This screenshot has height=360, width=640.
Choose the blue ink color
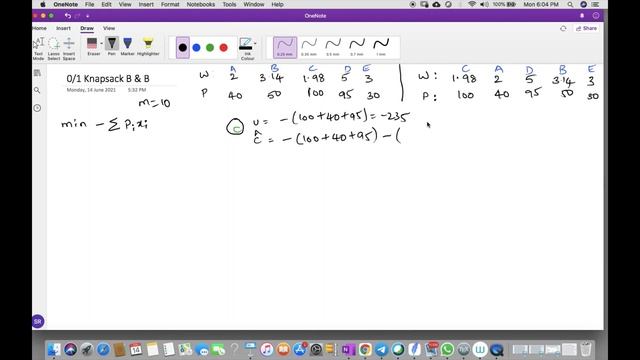click(x=196, y=48)
